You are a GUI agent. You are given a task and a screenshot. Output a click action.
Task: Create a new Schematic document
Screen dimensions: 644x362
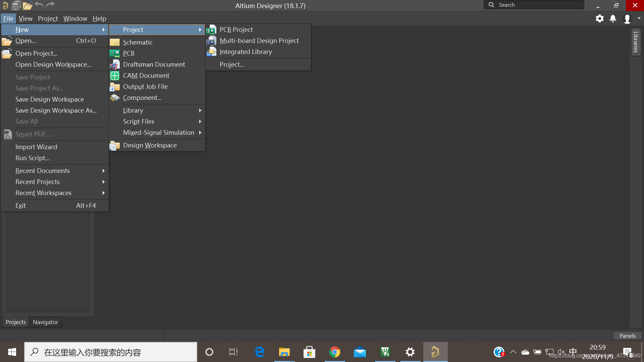coord(138,42)
